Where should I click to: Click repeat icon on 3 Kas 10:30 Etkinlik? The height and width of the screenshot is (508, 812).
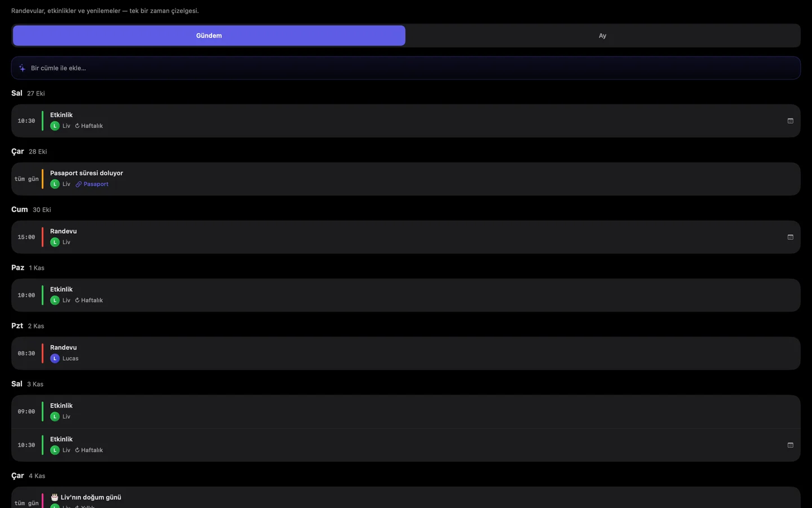(77, 450)
